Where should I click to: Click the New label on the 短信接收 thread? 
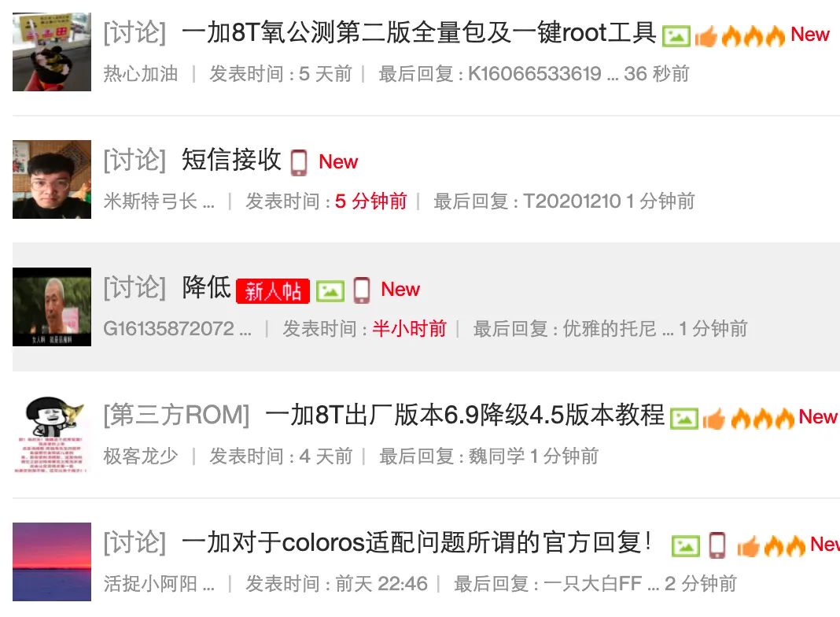(x=338, y=161)
